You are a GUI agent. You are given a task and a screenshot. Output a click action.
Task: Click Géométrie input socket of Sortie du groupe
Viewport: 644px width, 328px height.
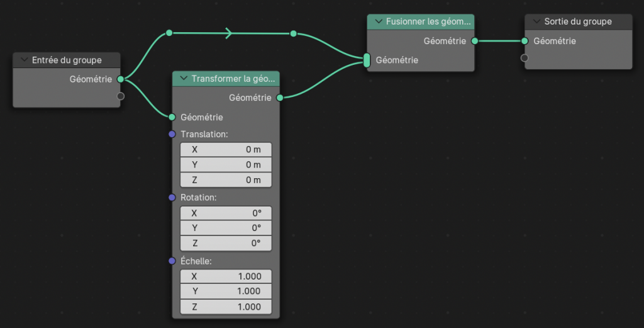[x=525, y=41]
